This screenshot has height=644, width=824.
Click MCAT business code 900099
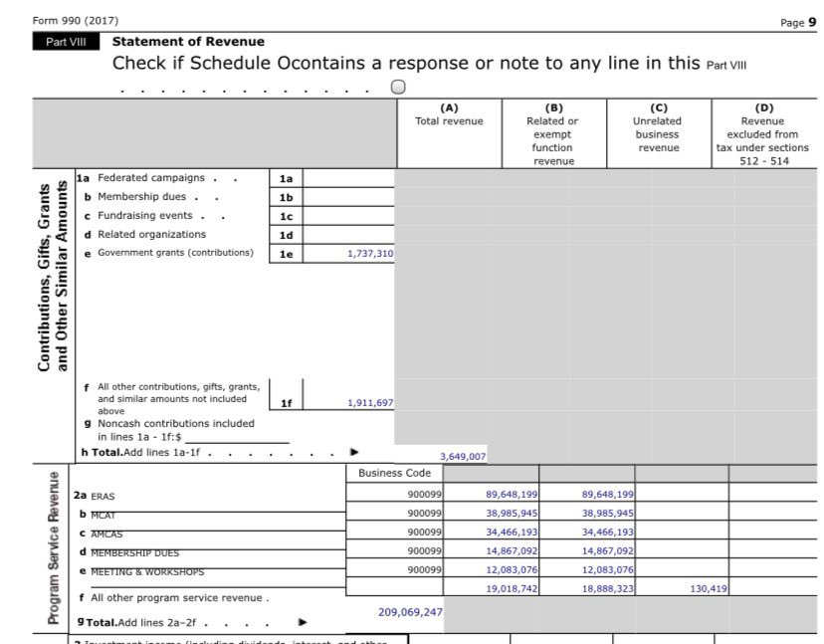click(x=425, y=513)
